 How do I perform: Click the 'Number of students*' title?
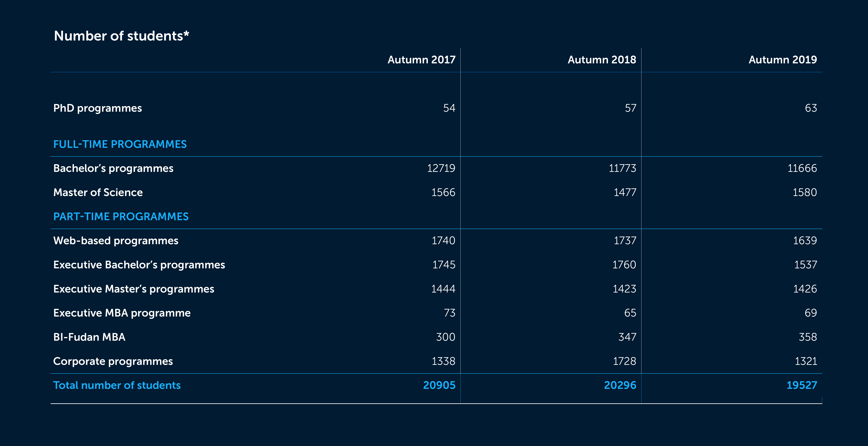point(121,36)
